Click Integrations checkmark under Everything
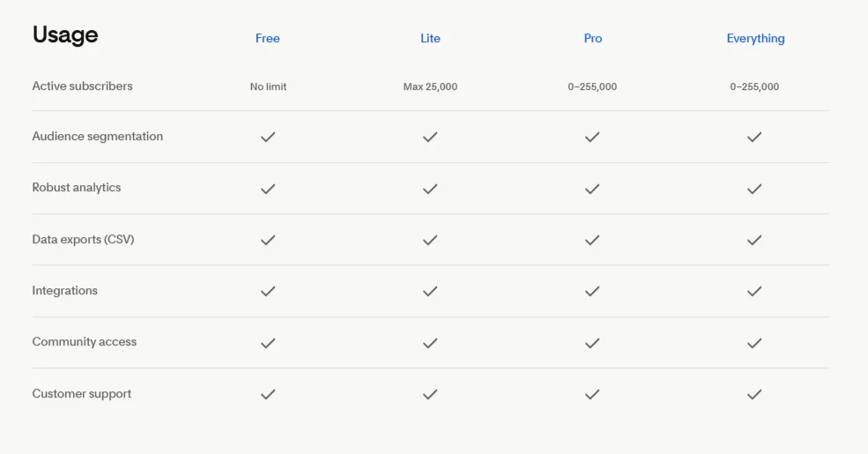 [754, 291]
